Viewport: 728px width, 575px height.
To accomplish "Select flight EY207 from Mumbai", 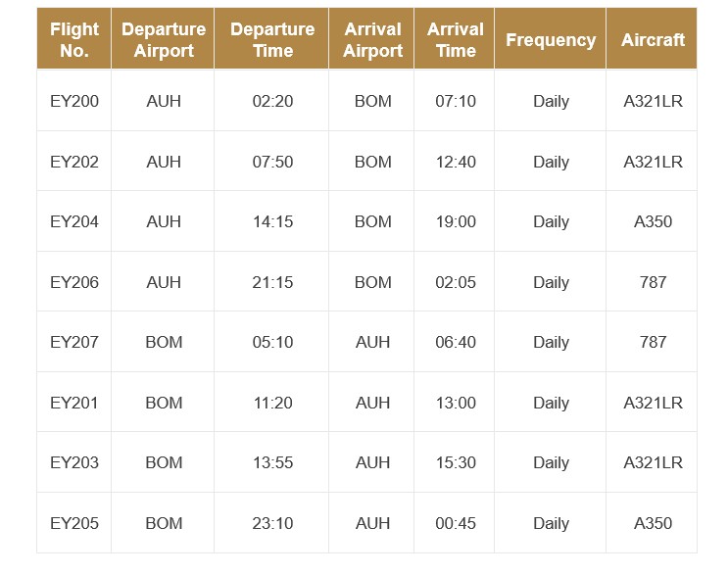I will click(x=74, y=342).
